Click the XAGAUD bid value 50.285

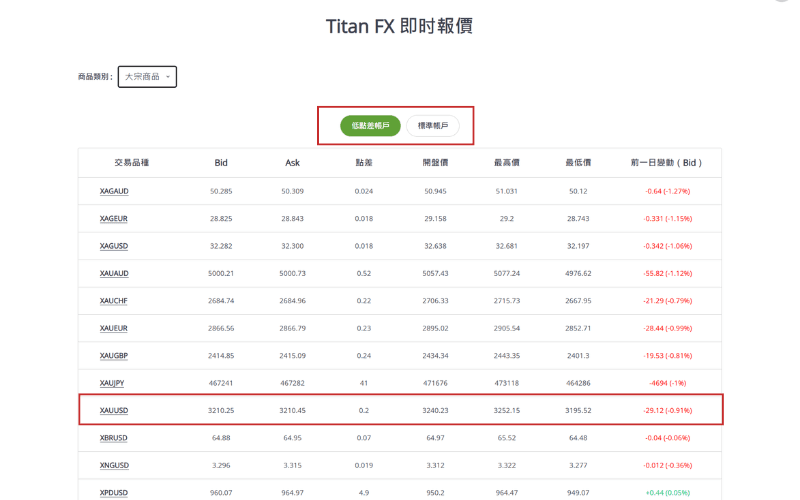point(221,191)
